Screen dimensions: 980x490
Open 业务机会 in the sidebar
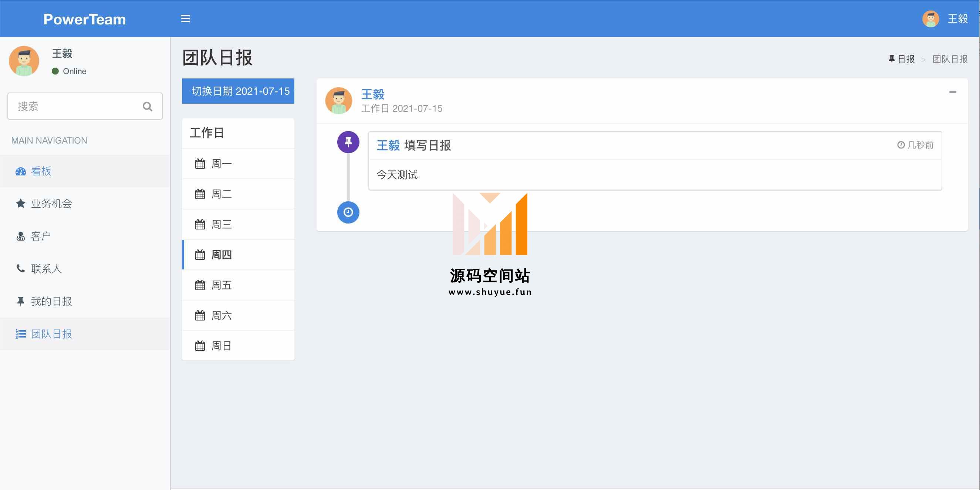[85, 204]
